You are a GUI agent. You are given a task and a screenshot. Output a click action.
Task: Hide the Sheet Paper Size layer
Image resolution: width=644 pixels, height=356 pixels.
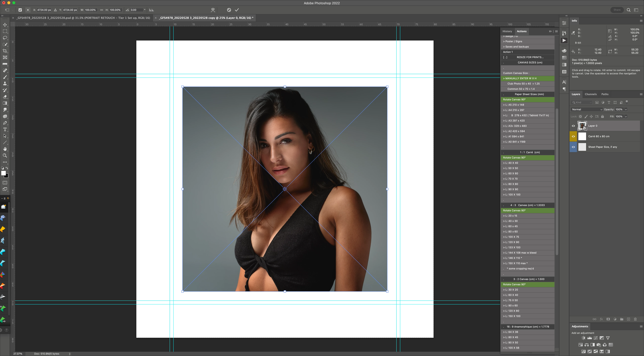pyautogui.click(x=573, y=147)
